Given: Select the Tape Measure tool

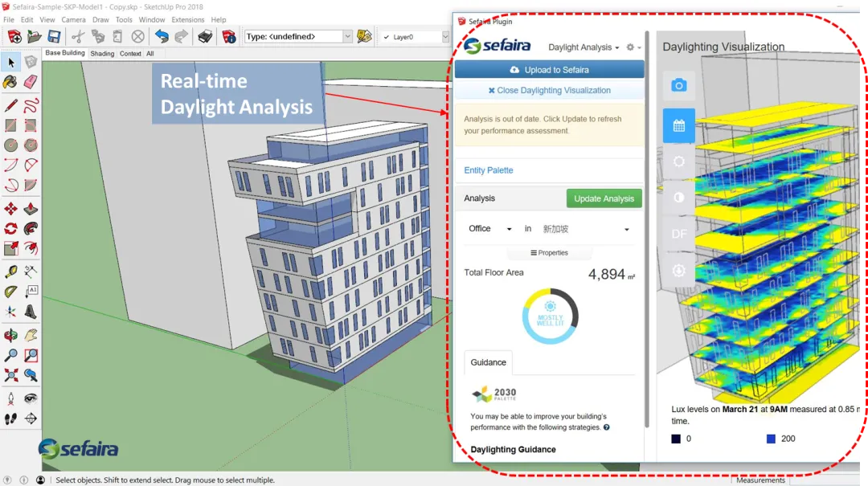Looking at the screenshot, I should pos(11,272).
